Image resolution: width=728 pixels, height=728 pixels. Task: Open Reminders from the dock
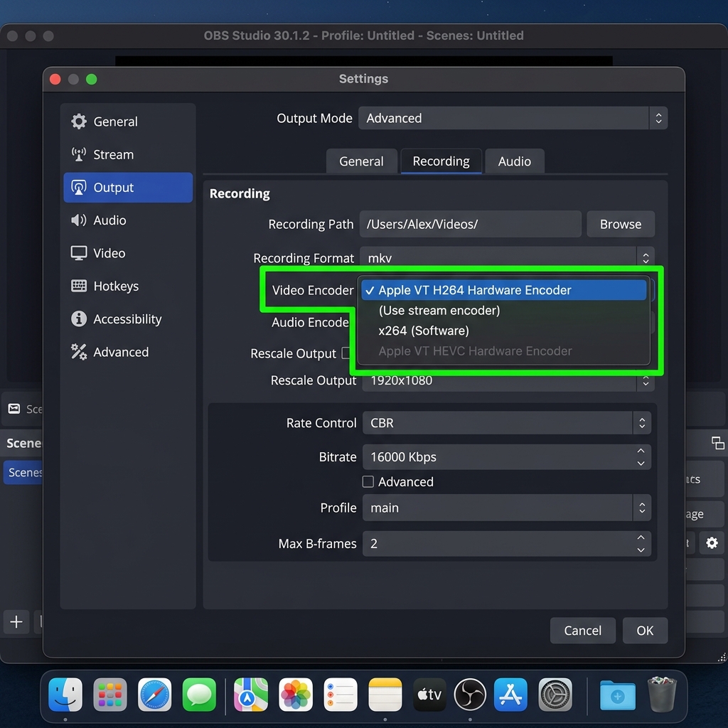point(341,695)
